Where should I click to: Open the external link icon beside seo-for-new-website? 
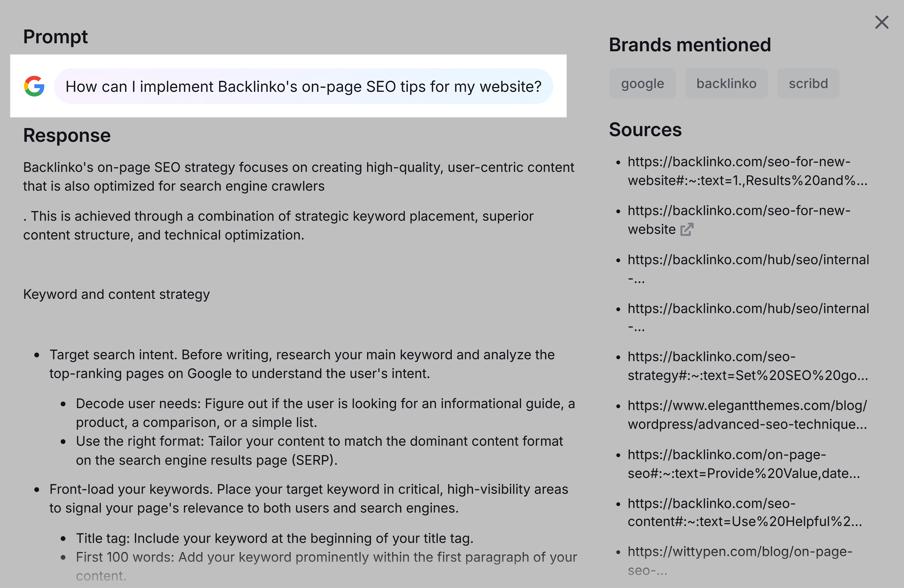pyautogui.click(x=687, y=229)
